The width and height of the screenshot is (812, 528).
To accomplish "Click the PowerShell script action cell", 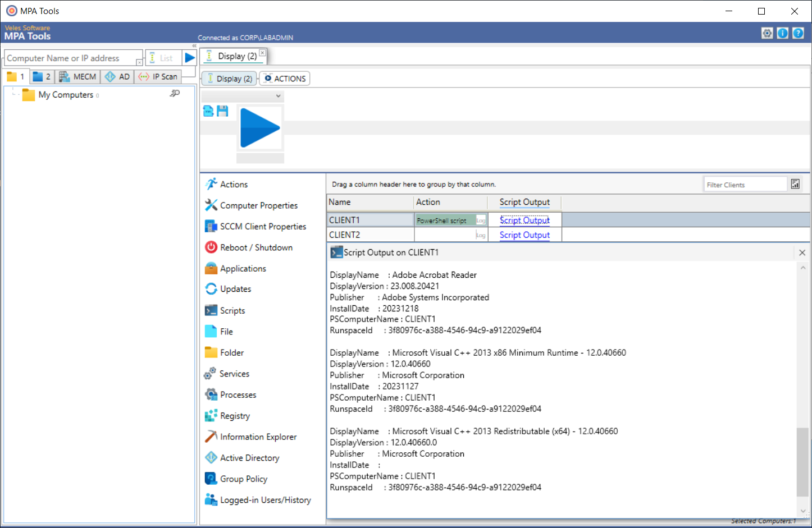I will [445, 221].
